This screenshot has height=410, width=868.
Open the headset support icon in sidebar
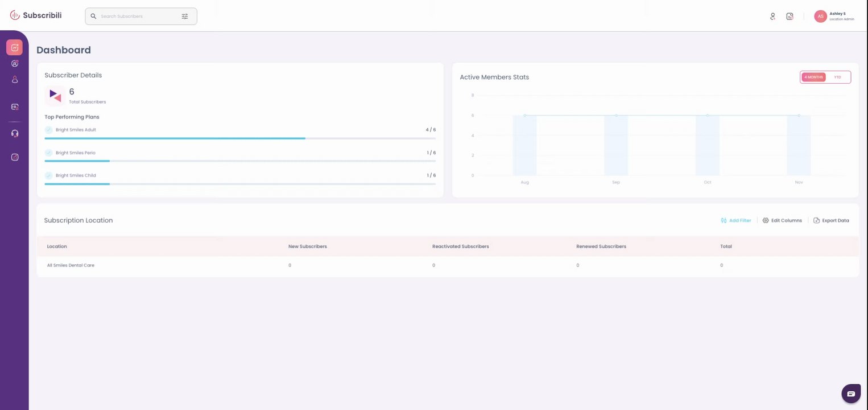click(x=15, y=133)
